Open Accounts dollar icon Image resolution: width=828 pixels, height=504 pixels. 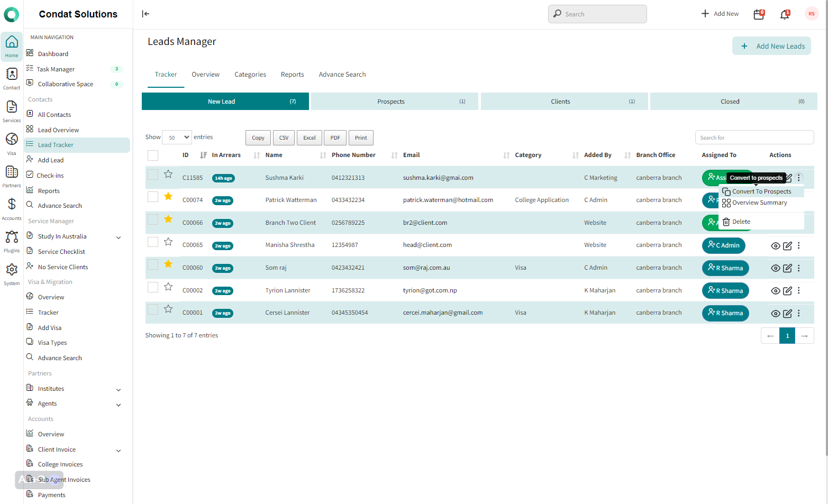point(12,209)
